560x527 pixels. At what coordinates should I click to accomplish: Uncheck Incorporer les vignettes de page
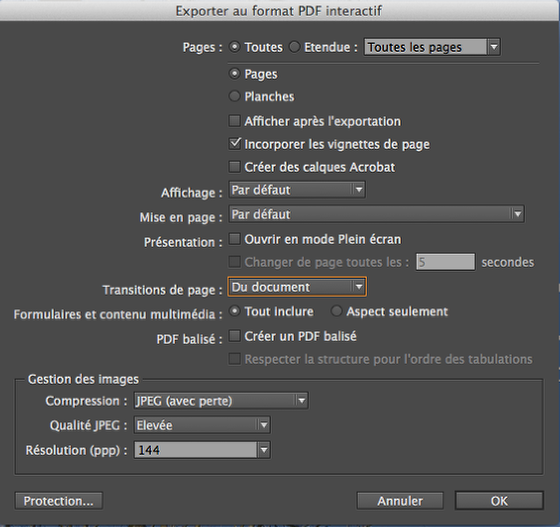[235, 144]
